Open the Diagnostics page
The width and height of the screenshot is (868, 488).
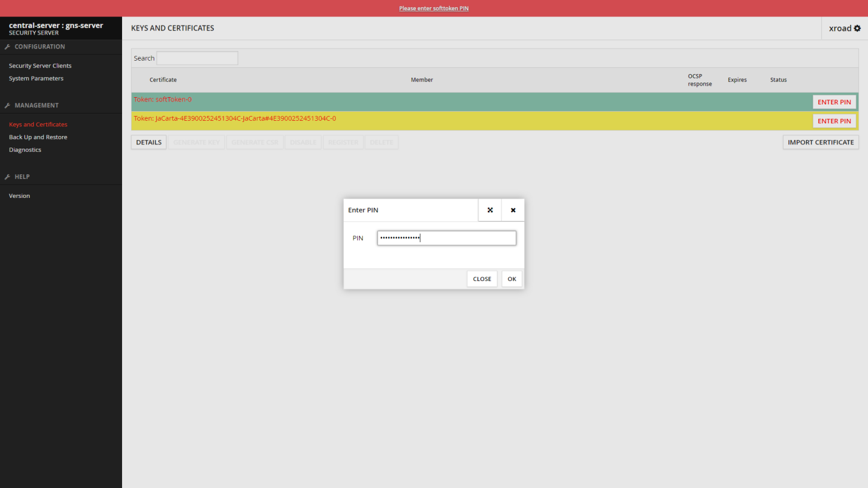[25, 150]
